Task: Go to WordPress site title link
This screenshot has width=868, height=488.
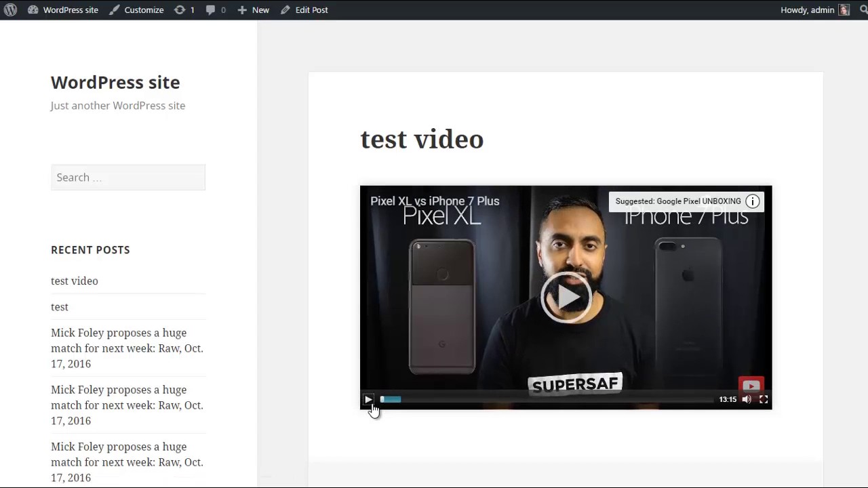Action: (115, 82)
